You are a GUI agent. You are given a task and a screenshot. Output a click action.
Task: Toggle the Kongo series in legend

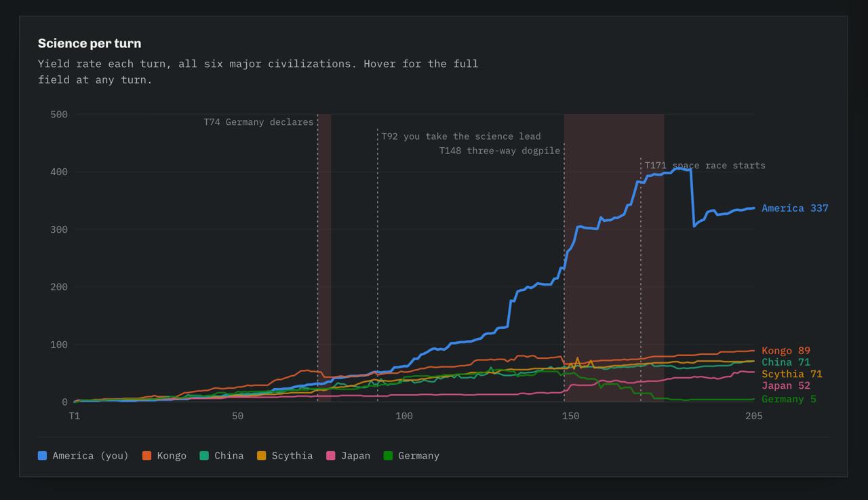pos(164,456)
